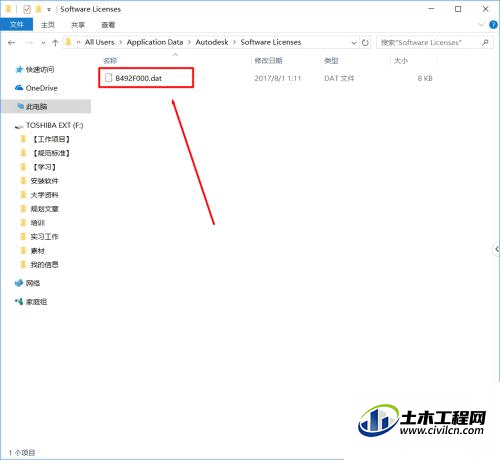500x460 pixels.
Task: Click All Users in address path
Action: coord(99,42)
